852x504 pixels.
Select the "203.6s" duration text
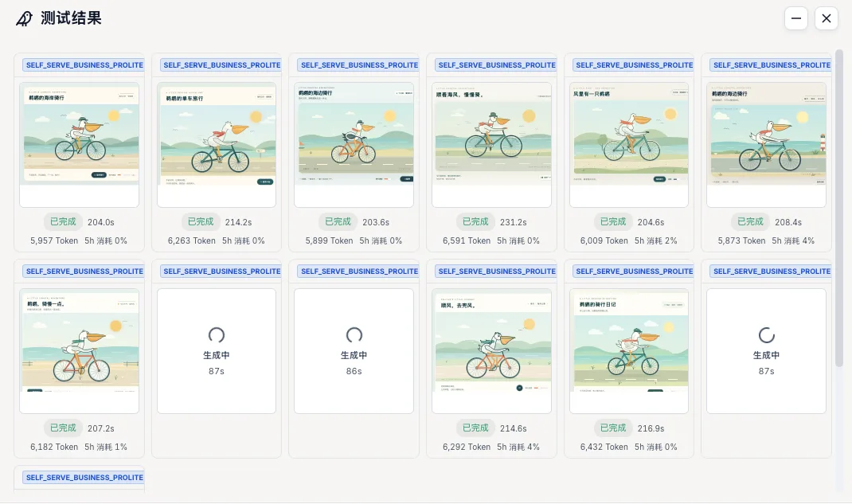pyautogui.click(x=376, y=222)
